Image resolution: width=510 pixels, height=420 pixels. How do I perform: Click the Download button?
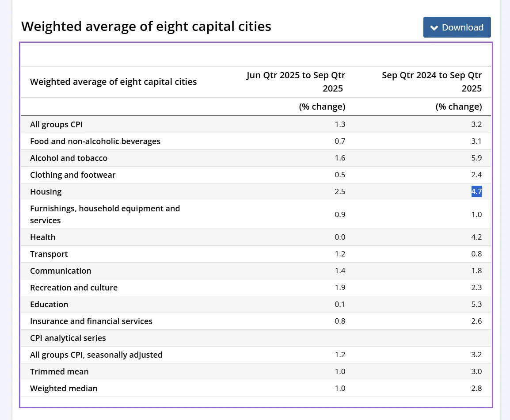pyautogui.click(x=457, y=27)
